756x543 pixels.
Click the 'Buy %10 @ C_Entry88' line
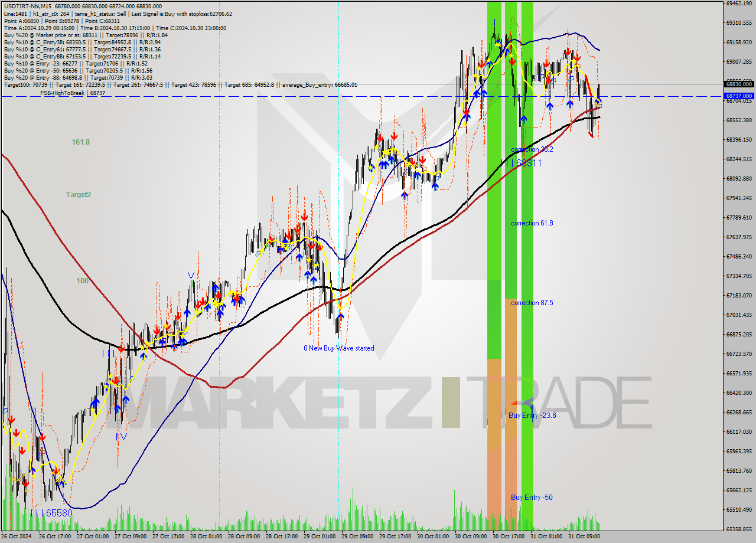click(x=82, y=56)
